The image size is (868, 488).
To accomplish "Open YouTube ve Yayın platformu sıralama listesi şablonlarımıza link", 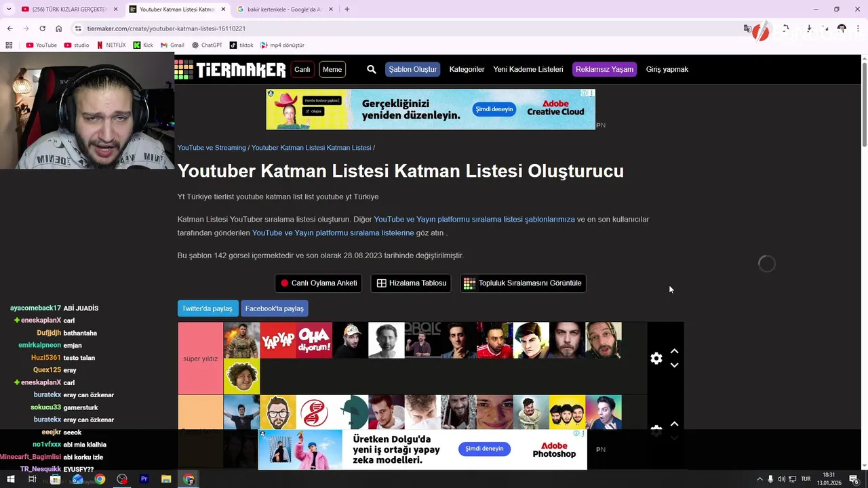I will point(474,219).
